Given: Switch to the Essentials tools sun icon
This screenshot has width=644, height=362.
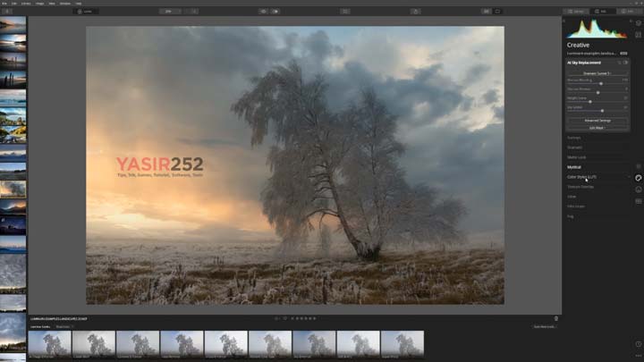Looking at the screenshot, I should [x=639, y=166].
